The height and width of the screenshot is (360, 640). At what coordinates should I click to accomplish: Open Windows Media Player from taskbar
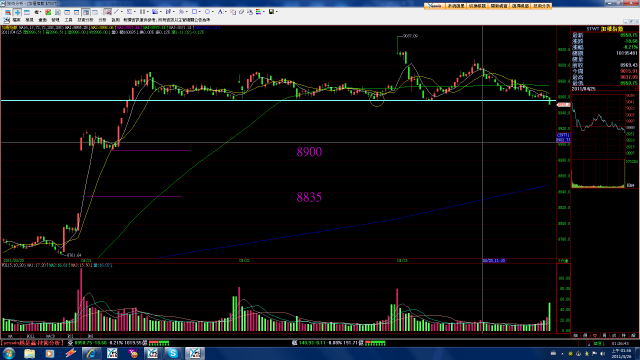pyautogui.click(x=50, y=353)
